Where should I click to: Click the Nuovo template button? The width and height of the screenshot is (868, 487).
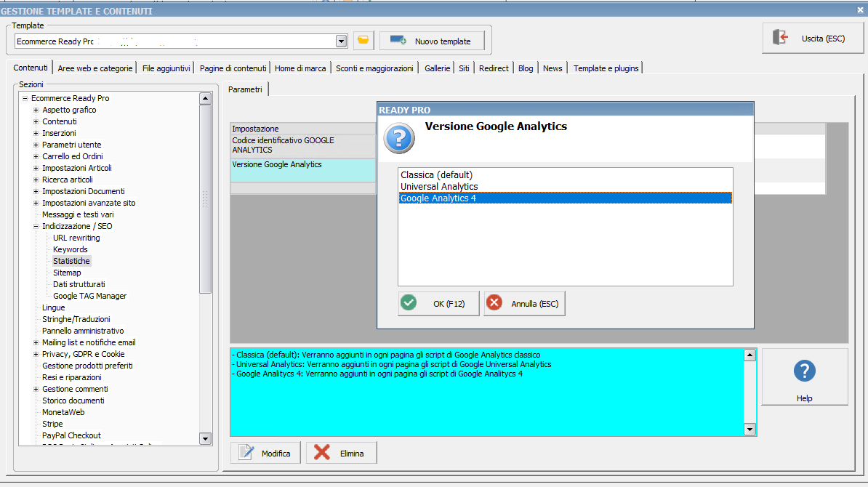point(432,41)
